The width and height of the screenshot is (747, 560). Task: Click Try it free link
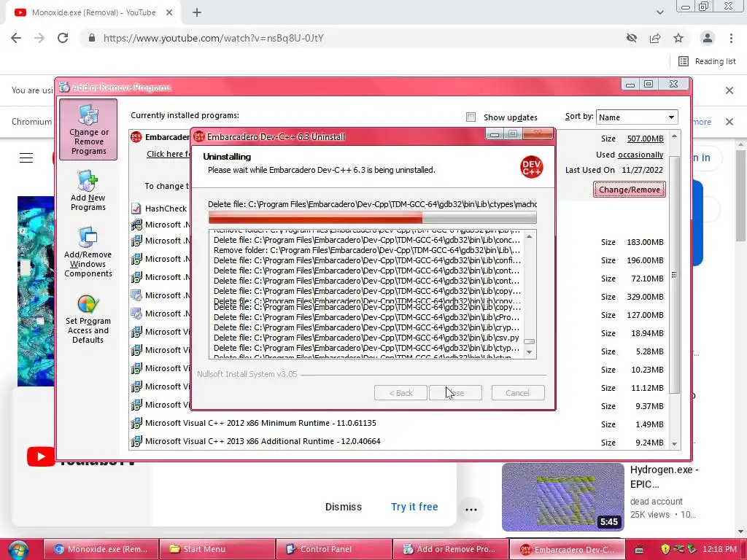point(414,507)
